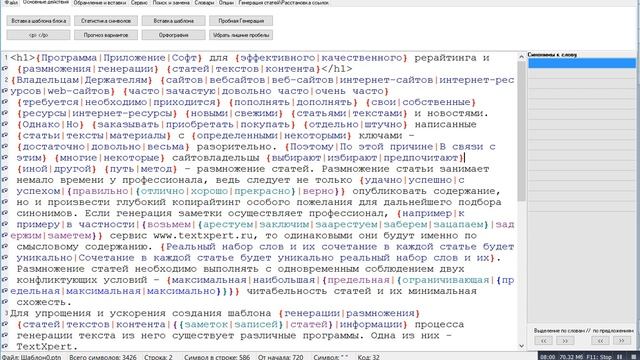
Task: Go to previous sentence selection (second << button)
Action: 600,340
